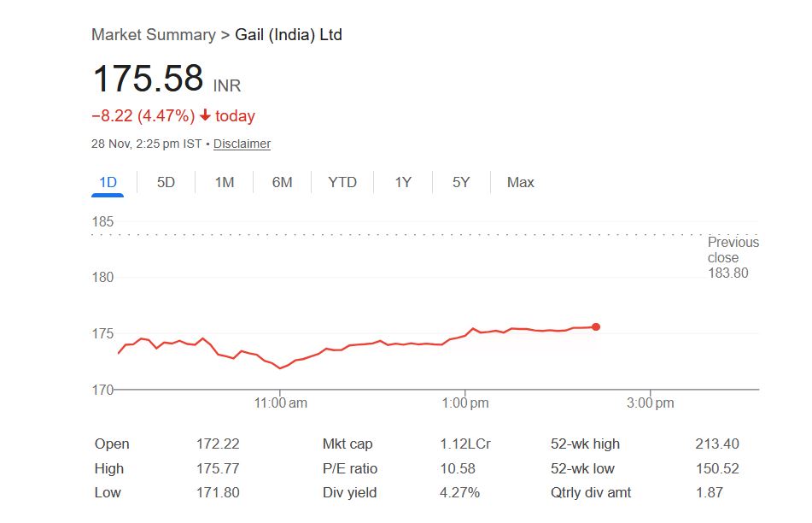
Task: Click the 11:00 am axis label
Action: coord(281,403)
